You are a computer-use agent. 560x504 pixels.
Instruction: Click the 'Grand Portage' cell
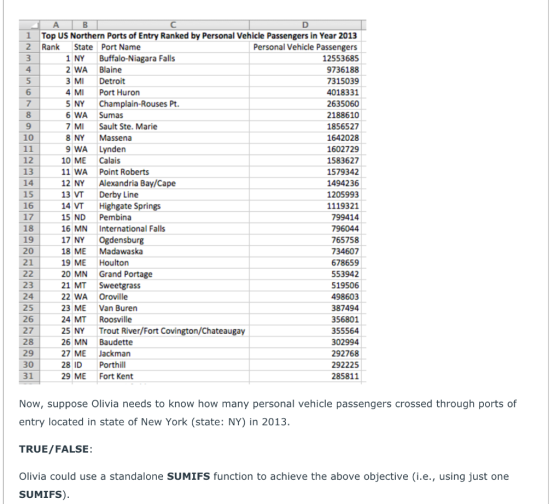click(173, 274)
